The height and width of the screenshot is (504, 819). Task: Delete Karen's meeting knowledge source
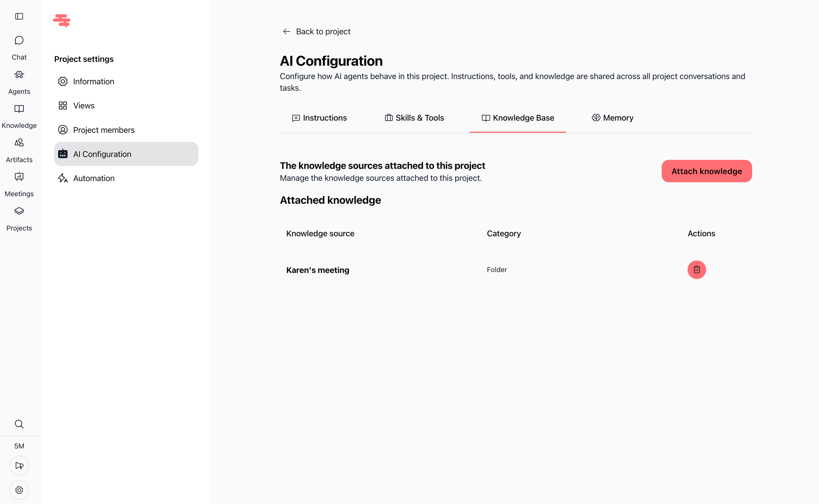tap(696, 269)
